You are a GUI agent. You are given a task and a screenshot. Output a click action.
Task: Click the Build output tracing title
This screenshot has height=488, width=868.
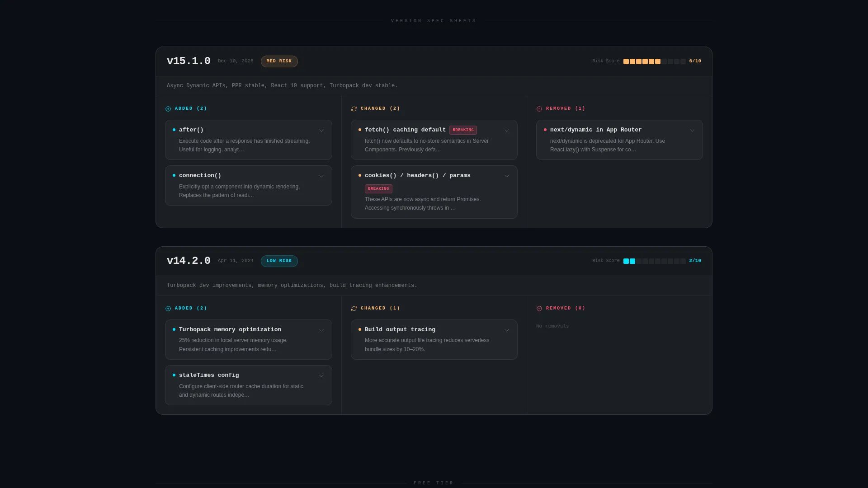click(x=400, y=330)
